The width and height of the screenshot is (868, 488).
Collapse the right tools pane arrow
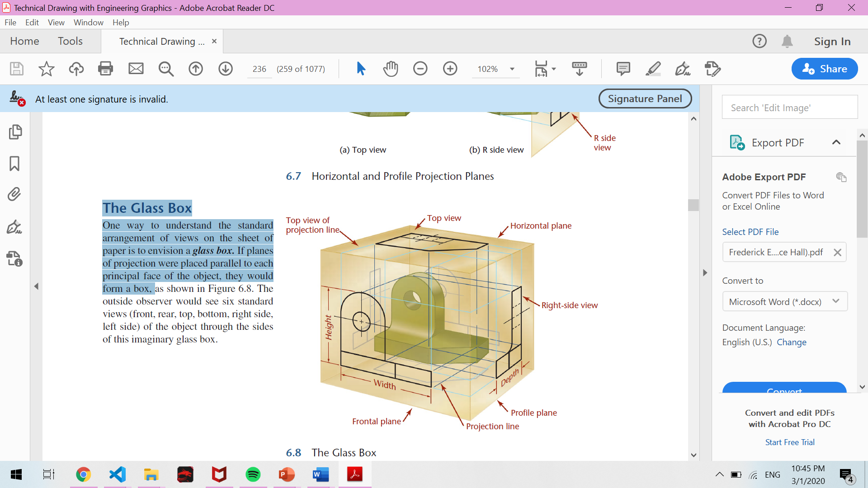pos(705,272)
